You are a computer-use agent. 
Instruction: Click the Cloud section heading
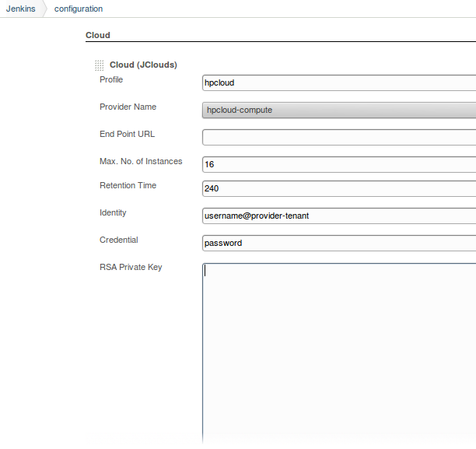[x=98, y=35]
